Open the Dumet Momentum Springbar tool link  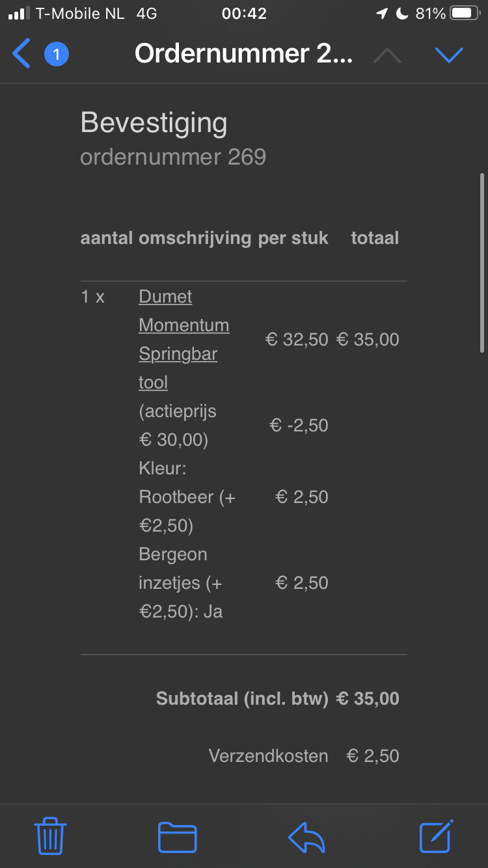pos(183,340)
